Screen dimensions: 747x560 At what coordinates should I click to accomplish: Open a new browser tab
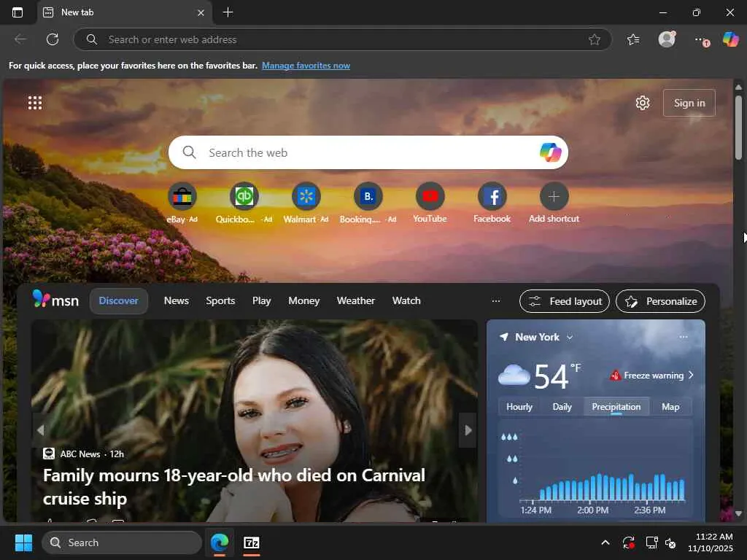pos(228,12)
